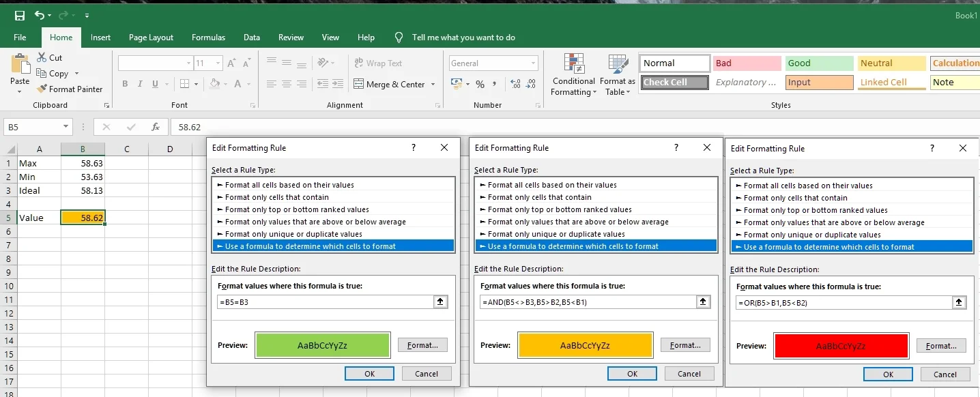
Task: Cancel the rule dialog with the red preview
Action: pyautogui.click(x=945, y=374)
